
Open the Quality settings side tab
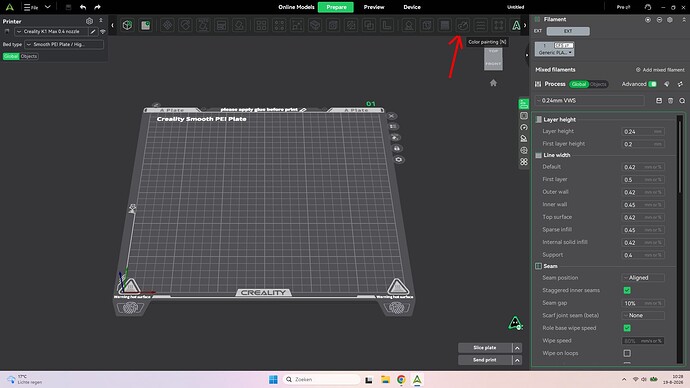tap(524, 104)
